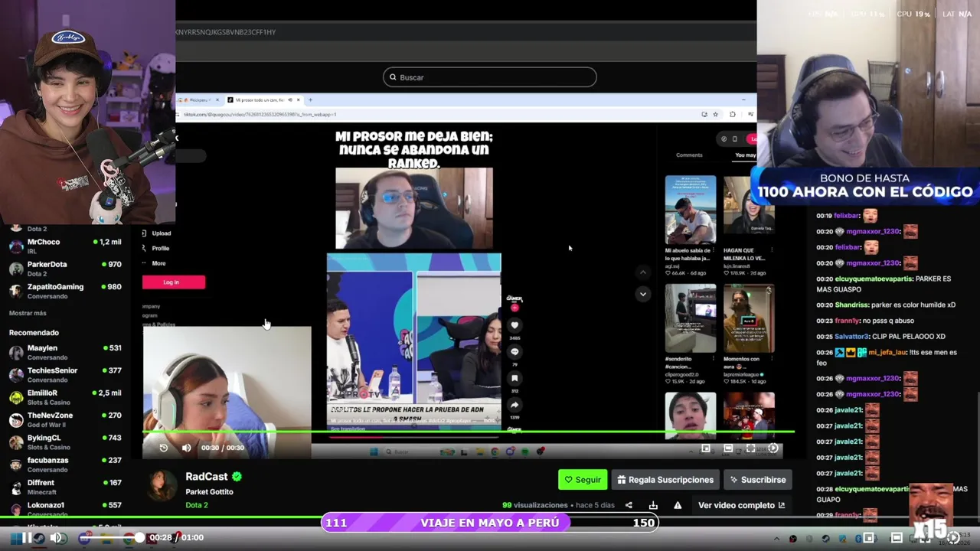Bookmark the TikTok video
980x551 pixels.
click(x=514, y=378)
